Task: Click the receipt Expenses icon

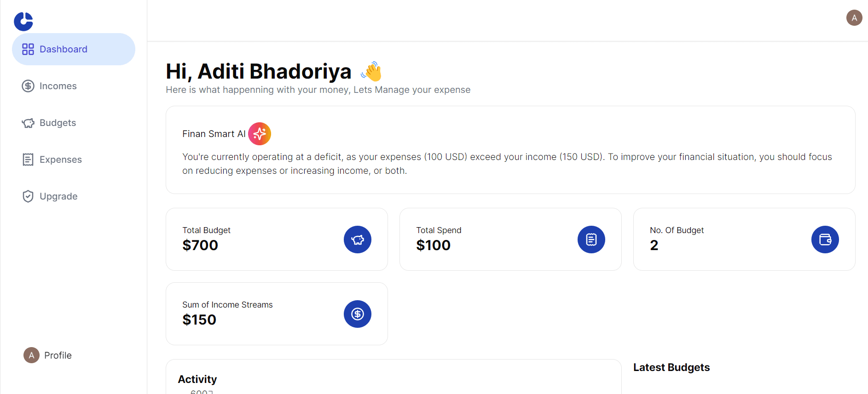Action: (28, 160)
